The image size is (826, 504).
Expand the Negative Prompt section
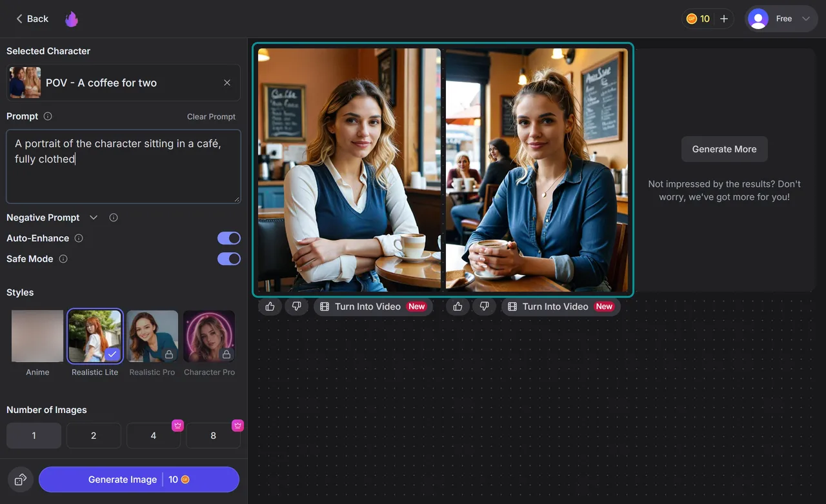pyautogui.click(x=94, y=217)
